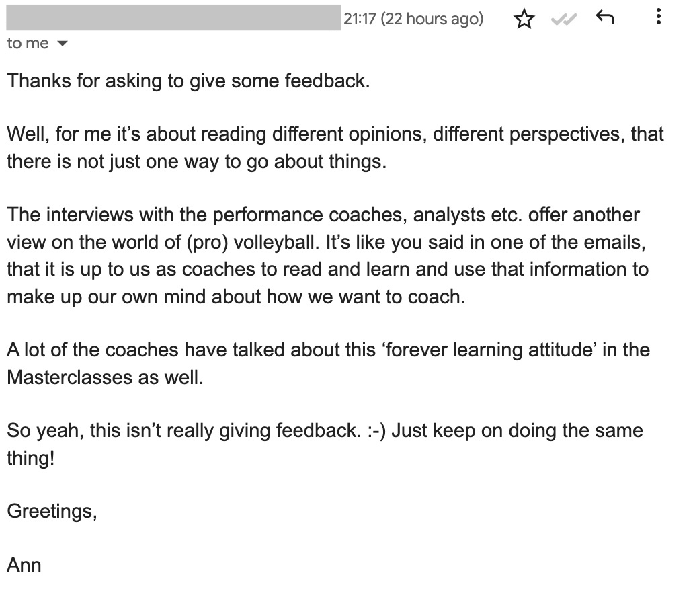Image resolution: width=695 pixels, height=616 pixels.
Task: Click the word "Masterclasses"
Action: click(70, 377)
